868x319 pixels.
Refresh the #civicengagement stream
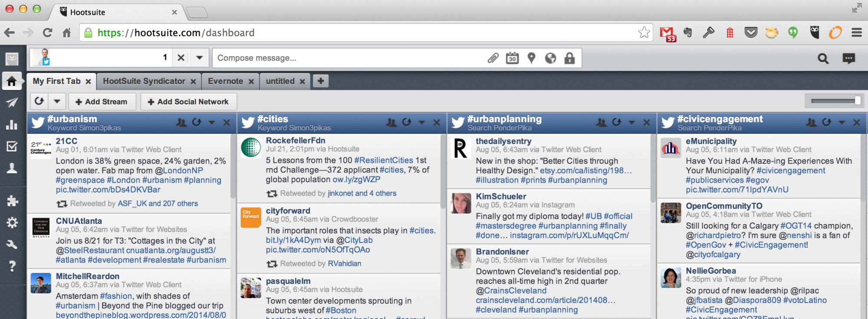[x=827, y=122]
